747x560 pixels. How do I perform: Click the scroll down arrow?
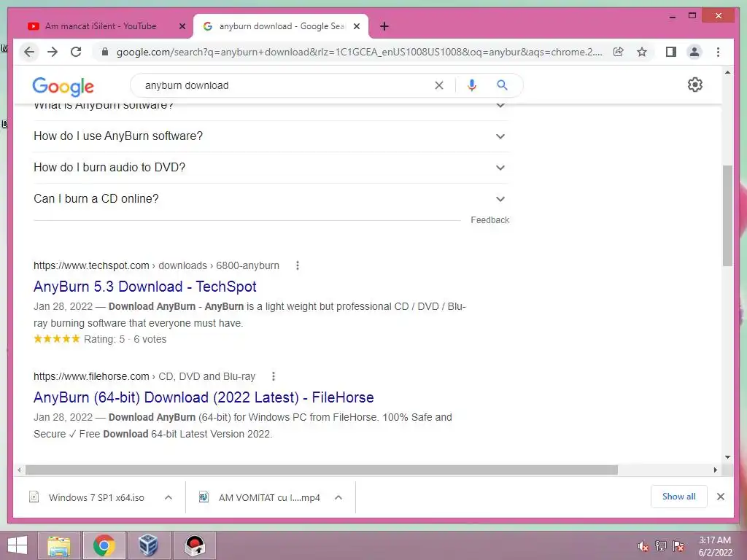coord(727,457)
